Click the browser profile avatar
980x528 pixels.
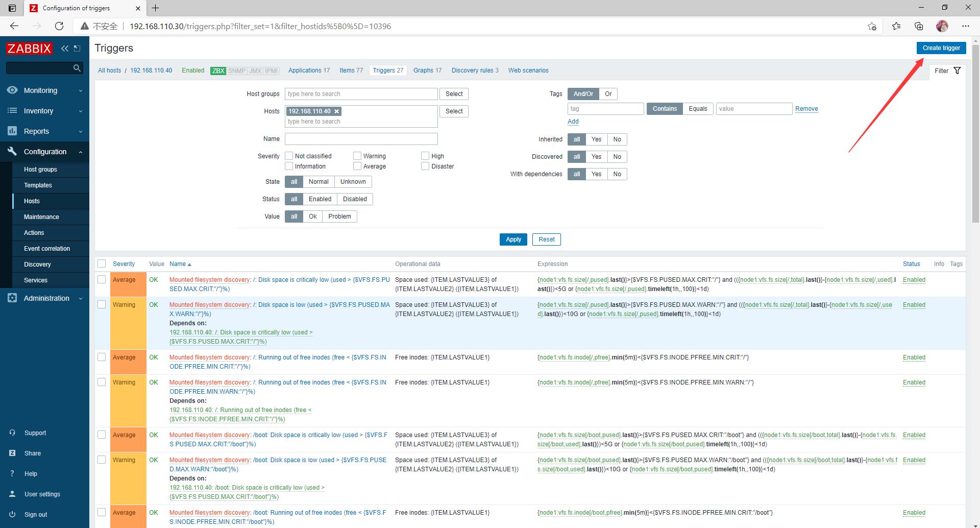pos(942,26)
